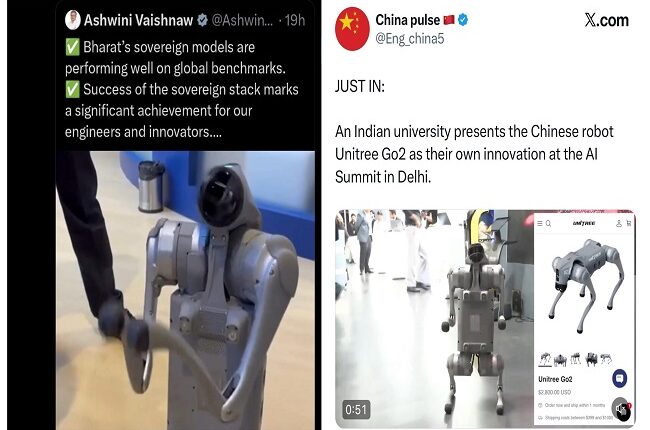Click Ashwini Vaishnaw's verified checkmark badge
This screenshot has width=650, height=430.
pyautogui.click(x=202, y=19)
